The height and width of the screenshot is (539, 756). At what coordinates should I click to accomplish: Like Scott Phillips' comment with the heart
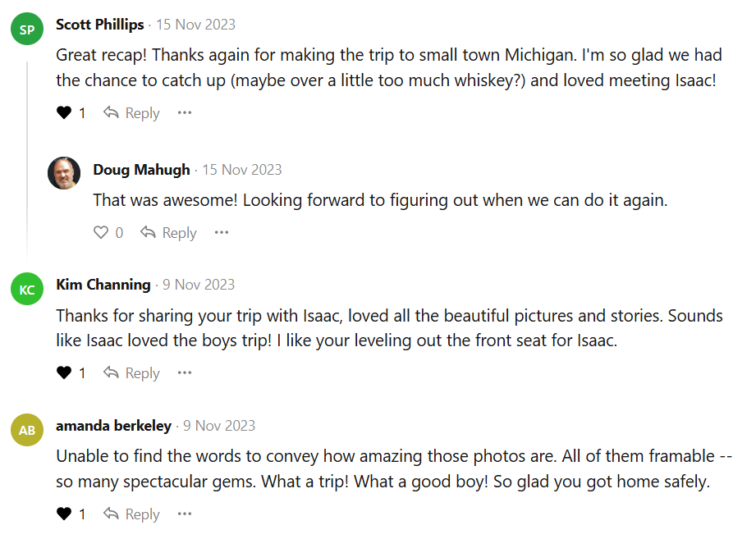point(64,113)
